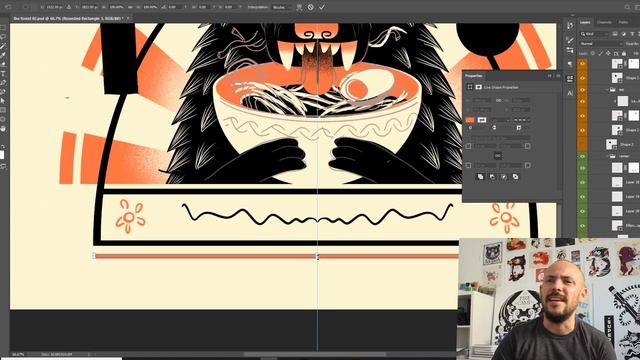The image size is (640, 360).
Task: Open search icon at top right
Action: 627,7
